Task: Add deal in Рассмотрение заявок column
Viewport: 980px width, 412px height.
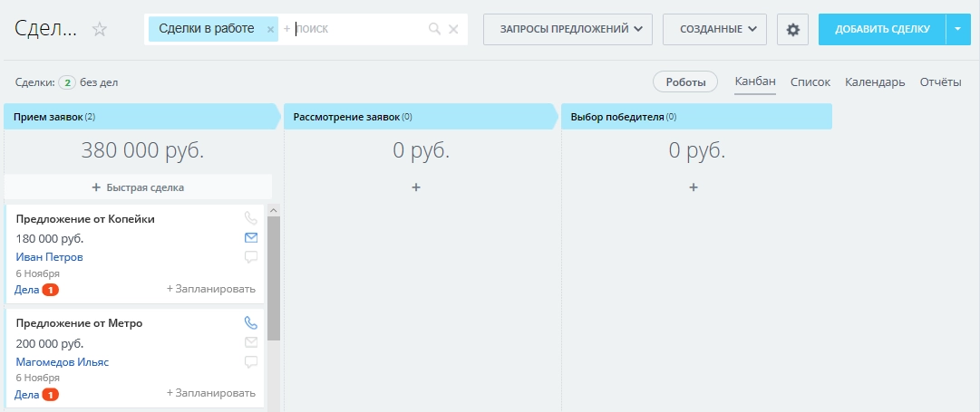Action: 416,187
